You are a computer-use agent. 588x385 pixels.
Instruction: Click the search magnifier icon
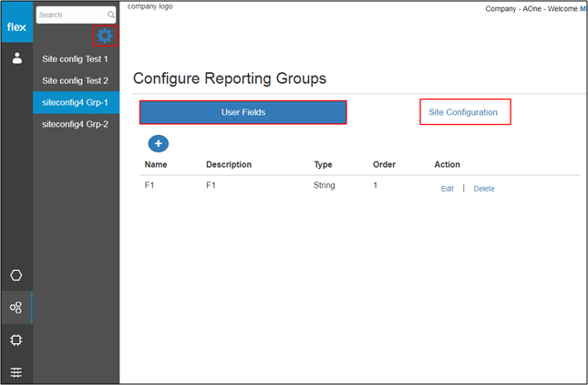point(111,15)
